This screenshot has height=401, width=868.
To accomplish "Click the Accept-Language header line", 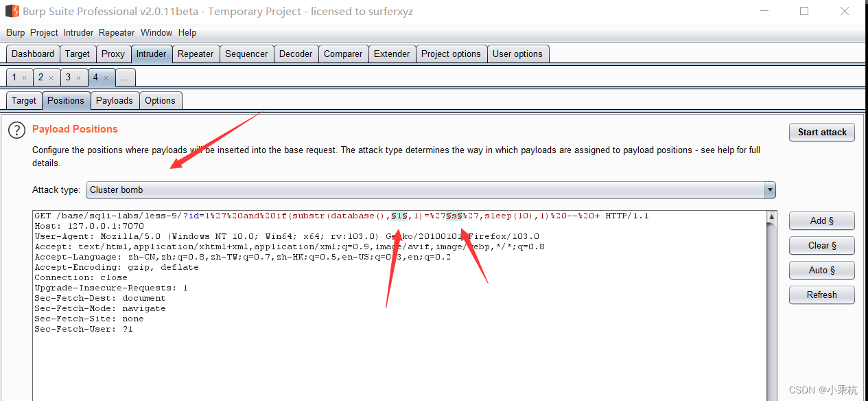I will (x=243, y=257).
